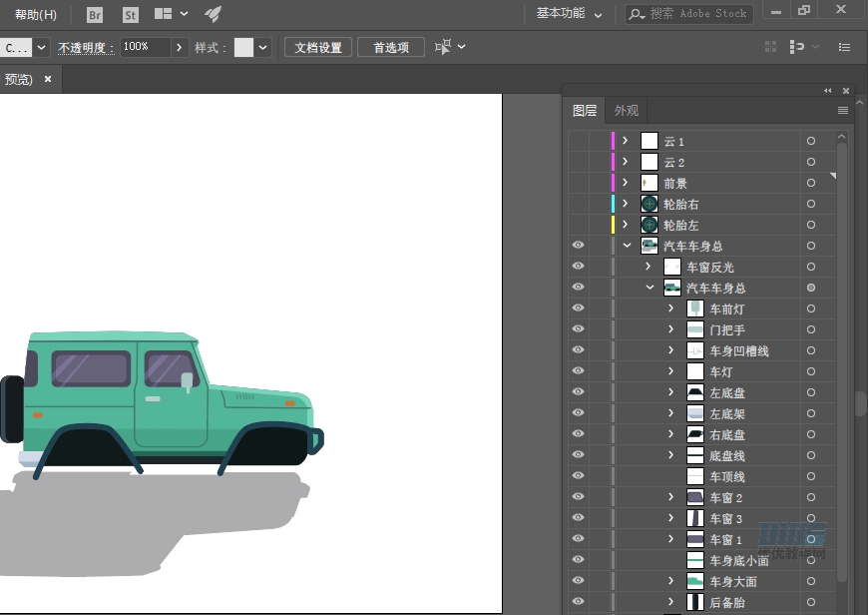Screen dimensions: 868x615
Task: Expand the 云 1 layer
Action: coord(626,141)
